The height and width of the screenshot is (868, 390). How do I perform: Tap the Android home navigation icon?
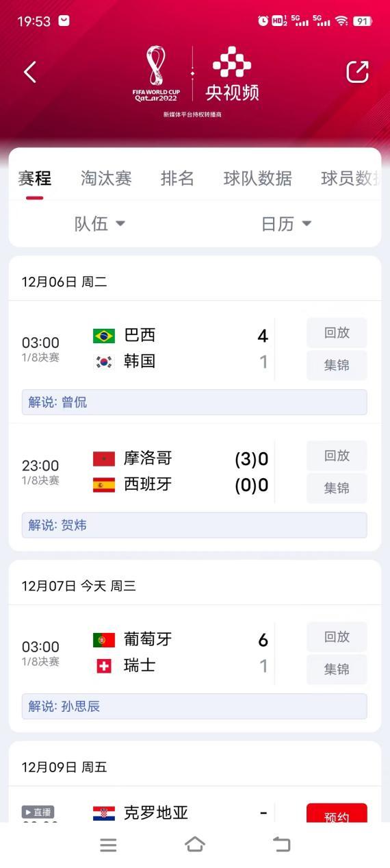(195, 845)
